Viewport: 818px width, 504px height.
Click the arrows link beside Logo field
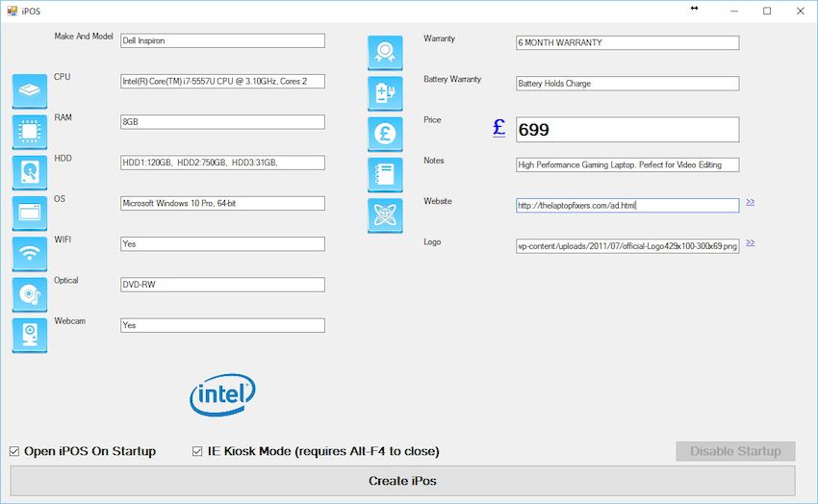click(750, 242)
